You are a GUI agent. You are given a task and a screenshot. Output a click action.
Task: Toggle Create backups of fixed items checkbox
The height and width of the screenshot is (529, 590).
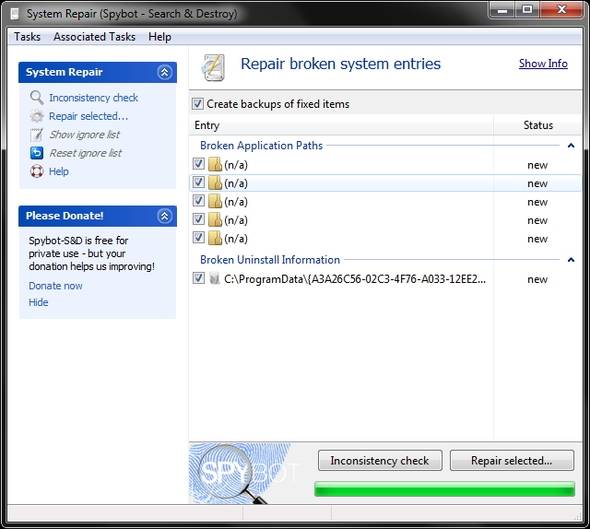click(198, 104)
